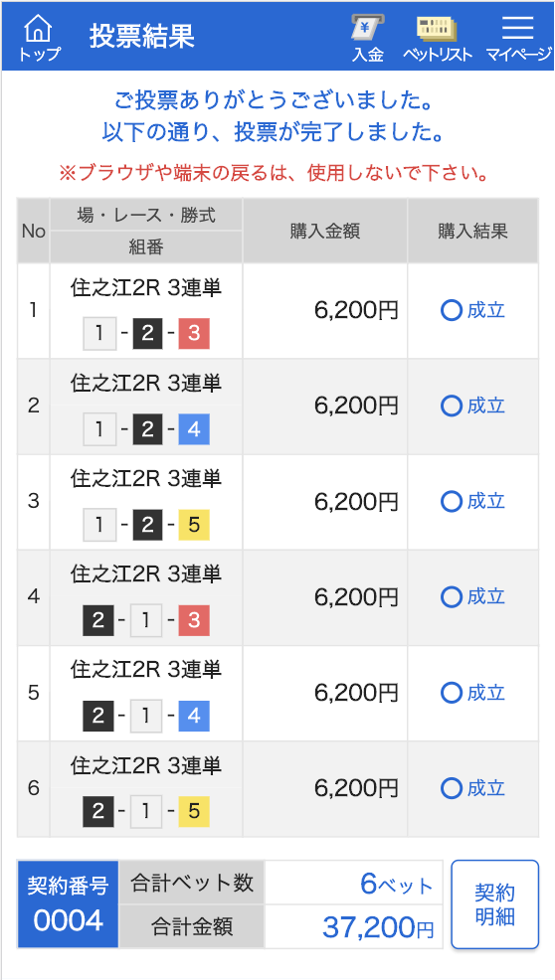Click the 成立 circle icon in row 6

(452, 788)
